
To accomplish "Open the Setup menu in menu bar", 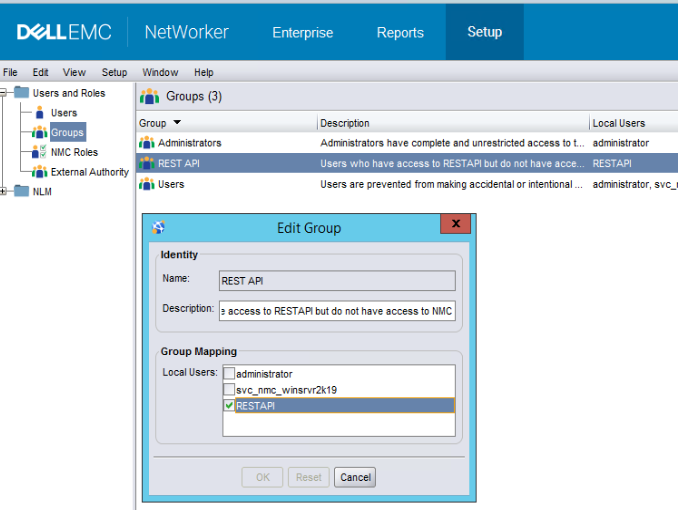I will 114,72.
